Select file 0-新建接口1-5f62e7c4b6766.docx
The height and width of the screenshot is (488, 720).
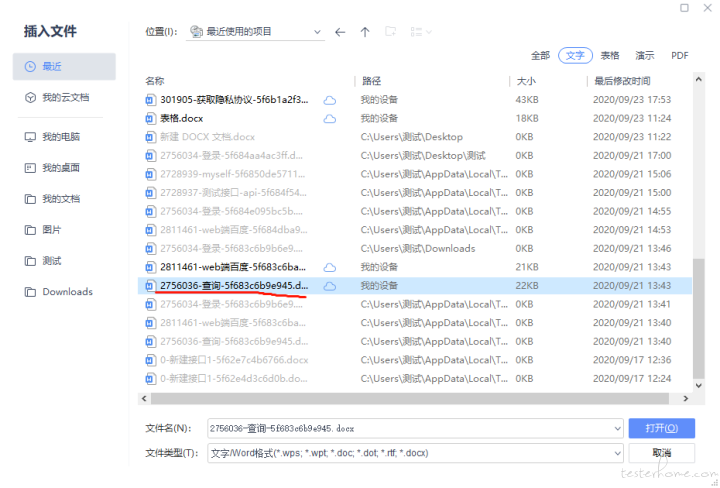tap(234, 360)
